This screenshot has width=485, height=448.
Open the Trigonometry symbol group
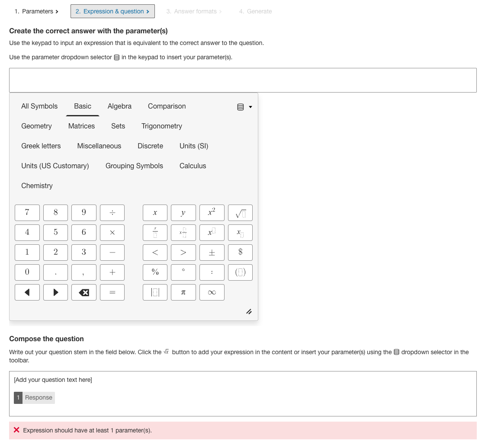[161, 126]
